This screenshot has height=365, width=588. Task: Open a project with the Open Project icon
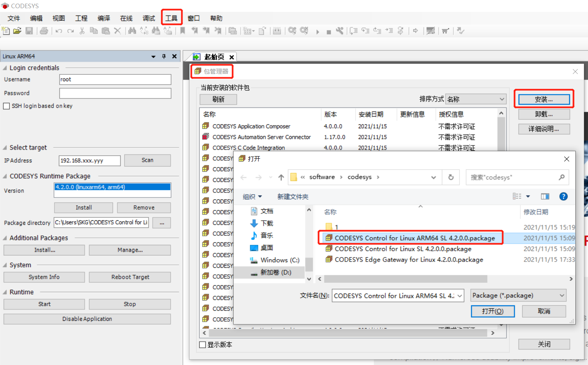[x=17, y=31]
